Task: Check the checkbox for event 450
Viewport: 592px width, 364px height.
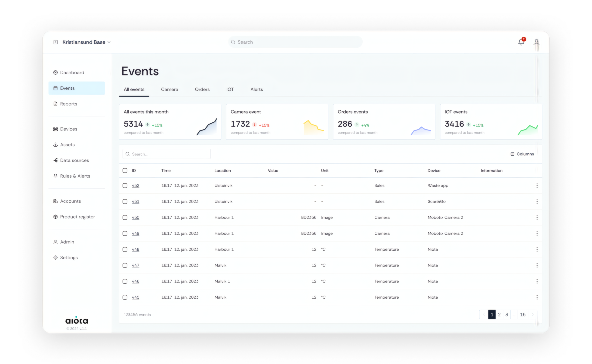Action: click(x=125, y=217)
